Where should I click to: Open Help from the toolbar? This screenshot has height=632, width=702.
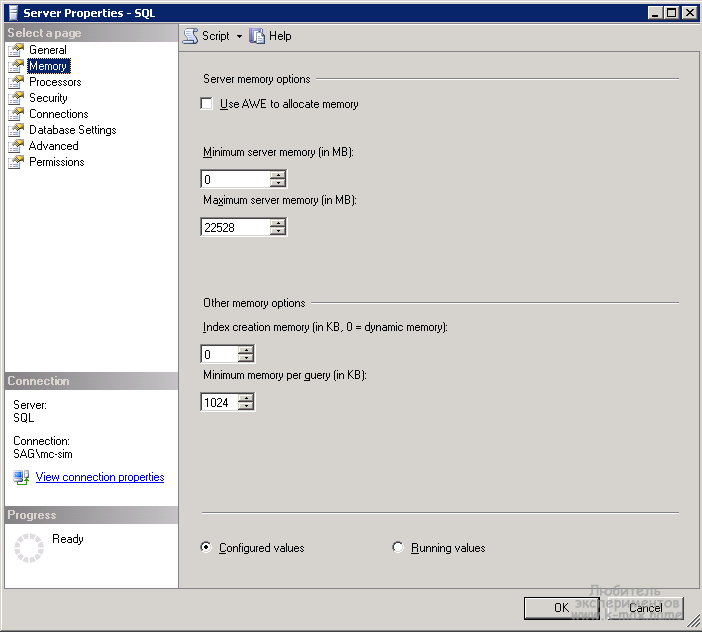270,36
